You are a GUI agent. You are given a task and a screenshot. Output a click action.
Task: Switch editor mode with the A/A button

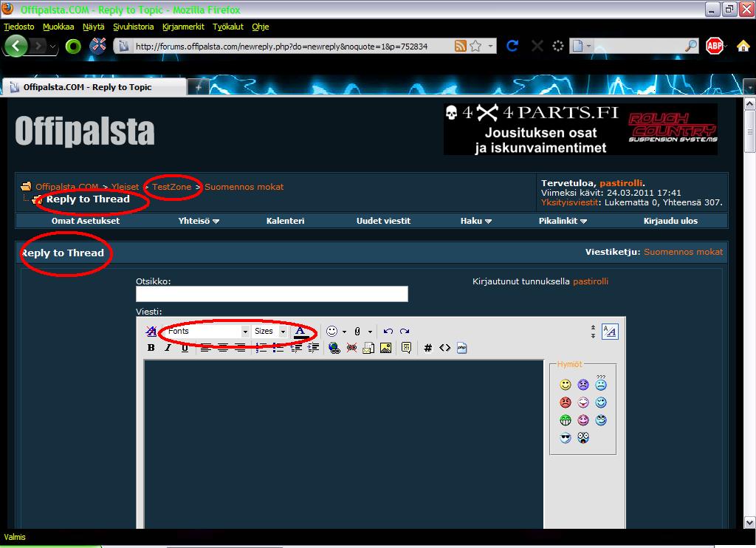610,332
